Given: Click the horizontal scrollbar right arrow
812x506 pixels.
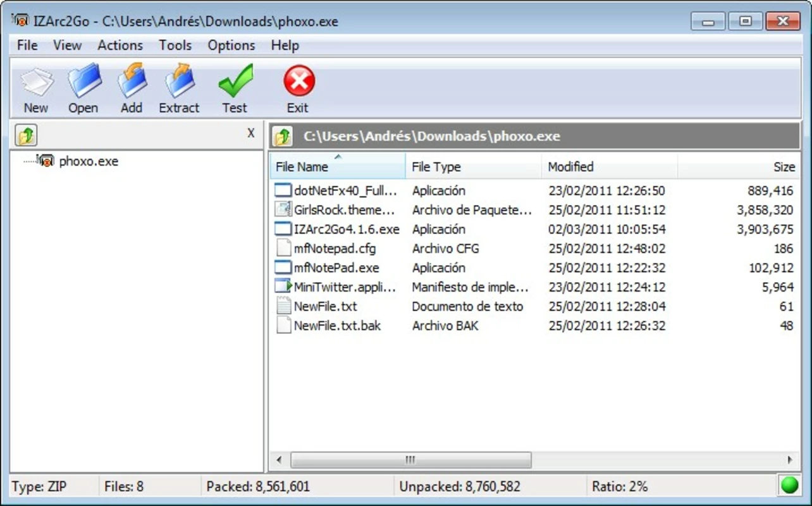Looking at the screenshot, I should click(790, 460).
